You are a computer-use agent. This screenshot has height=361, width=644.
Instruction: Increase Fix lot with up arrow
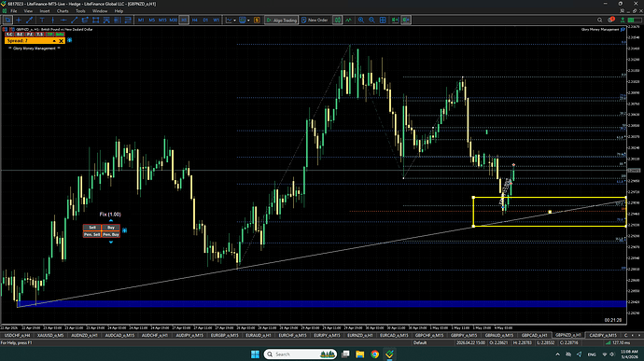pos(111,220)
